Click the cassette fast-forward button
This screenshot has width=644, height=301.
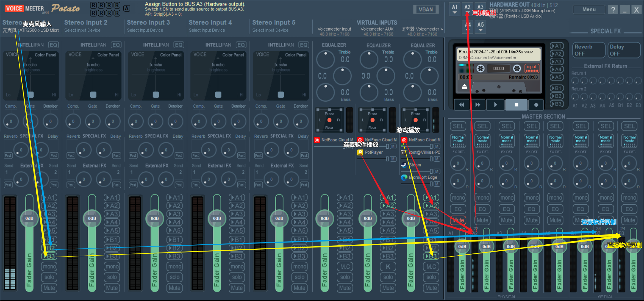coord(477,105)
